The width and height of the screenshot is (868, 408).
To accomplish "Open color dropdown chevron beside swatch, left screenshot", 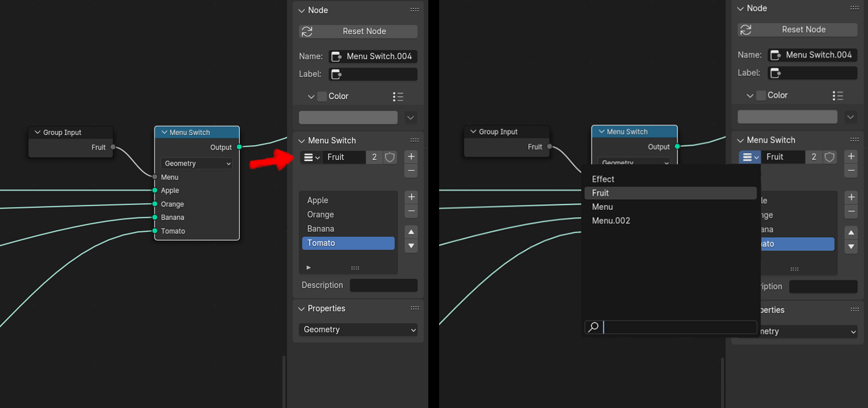I will tap(411, 118).
